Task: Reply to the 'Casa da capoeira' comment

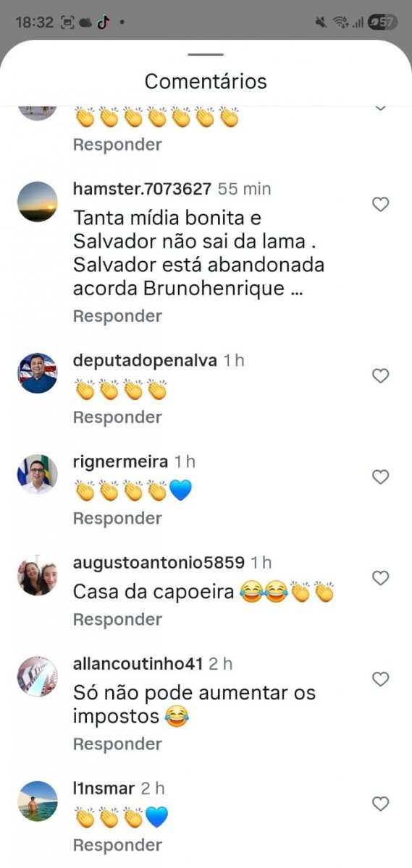Action: point(117,620)
